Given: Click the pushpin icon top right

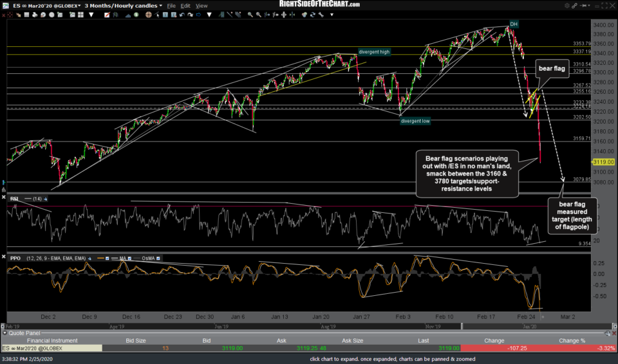Looking at the screenshot, I should 583,6.
